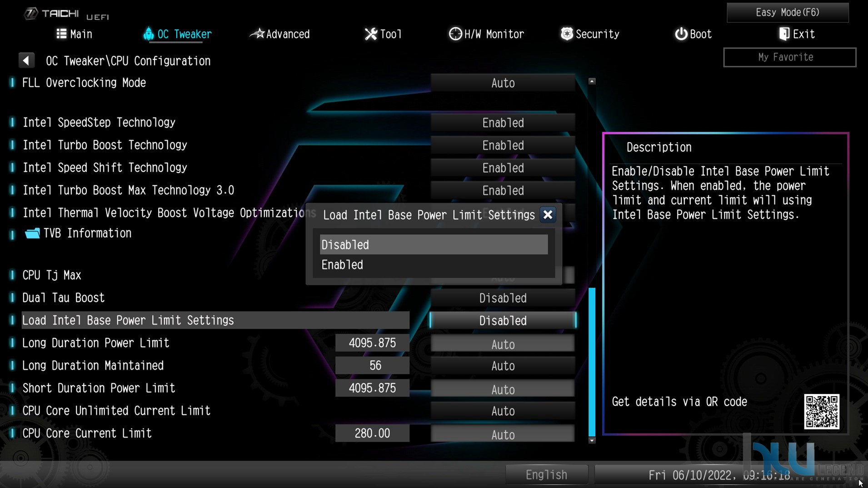Switch to the Main tab
868x488 pixels.
(x=74, y=34)
